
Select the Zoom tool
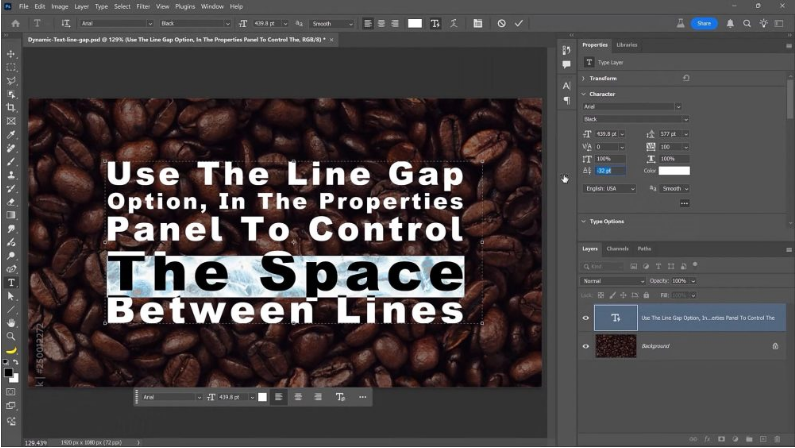pos(11,336)
